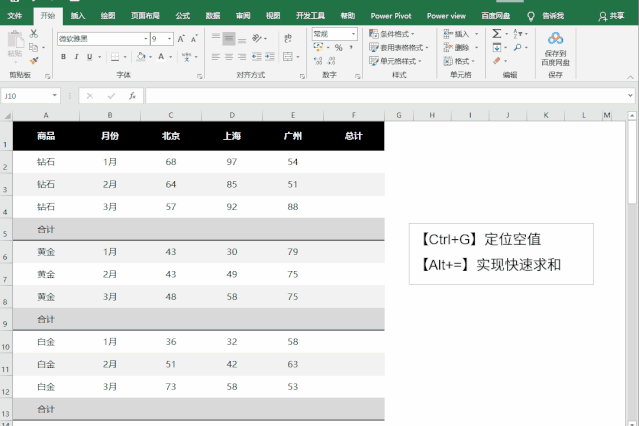The width and height of the screenshot is (639, 426).
Task: Open Conditional Formatting (条件格式) dropdown
Action: (392, 34)
